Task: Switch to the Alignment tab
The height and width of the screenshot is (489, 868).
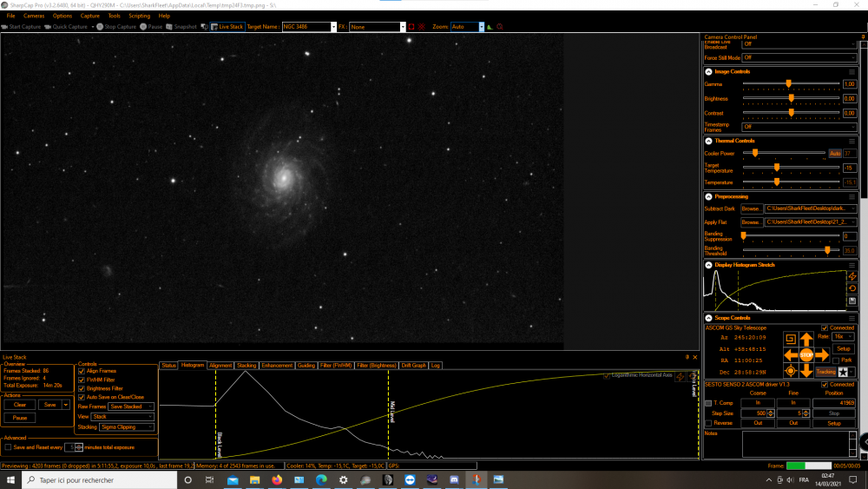Action: pos(220,366)
